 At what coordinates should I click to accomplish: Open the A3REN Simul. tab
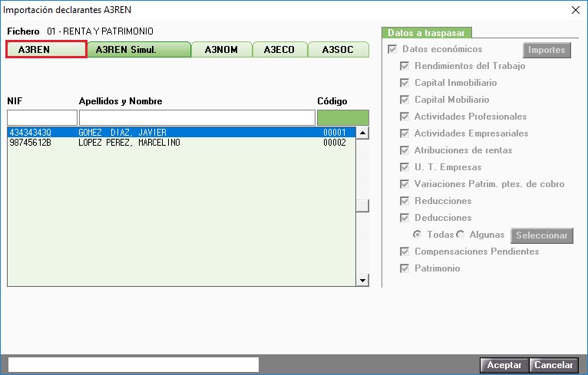[x=139, y=49]
